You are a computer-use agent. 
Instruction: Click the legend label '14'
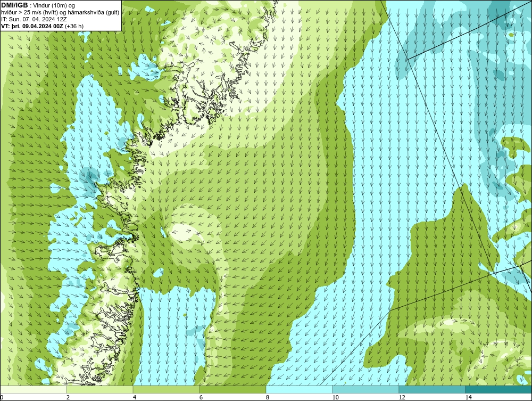[468, 397]
